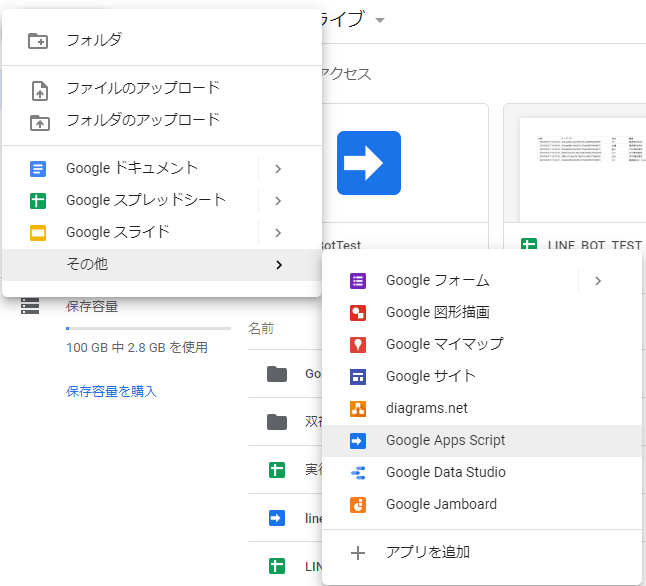Click the Google Data Studio icon
Image resolution: width=646 pixels, height=586 pixels.
(x=358, y=473)
